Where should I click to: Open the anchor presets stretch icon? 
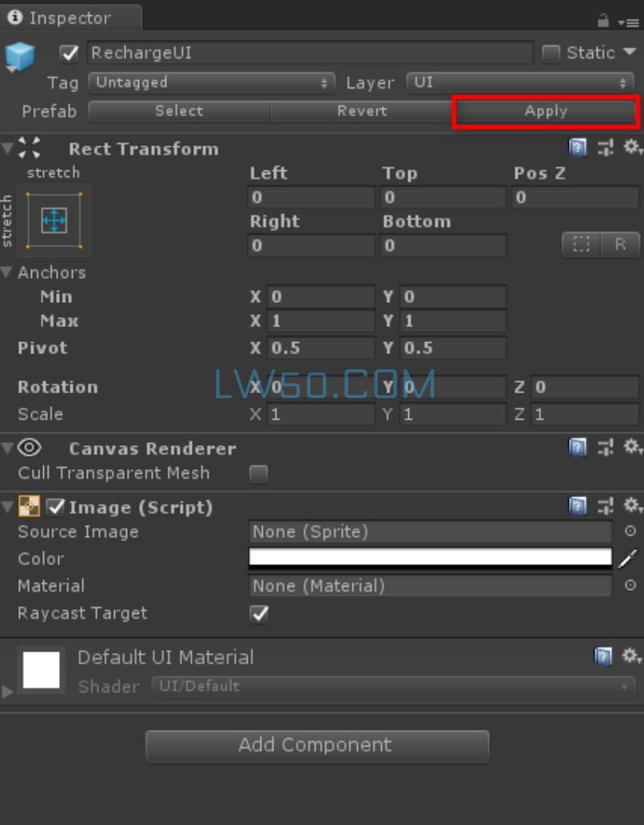coord(54,220)
